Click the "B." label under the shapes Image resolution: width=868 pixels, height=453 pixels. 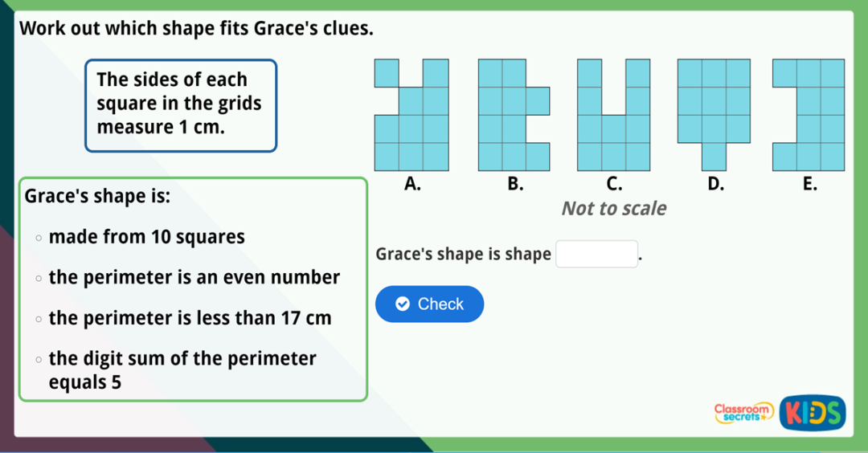(514, 184)
